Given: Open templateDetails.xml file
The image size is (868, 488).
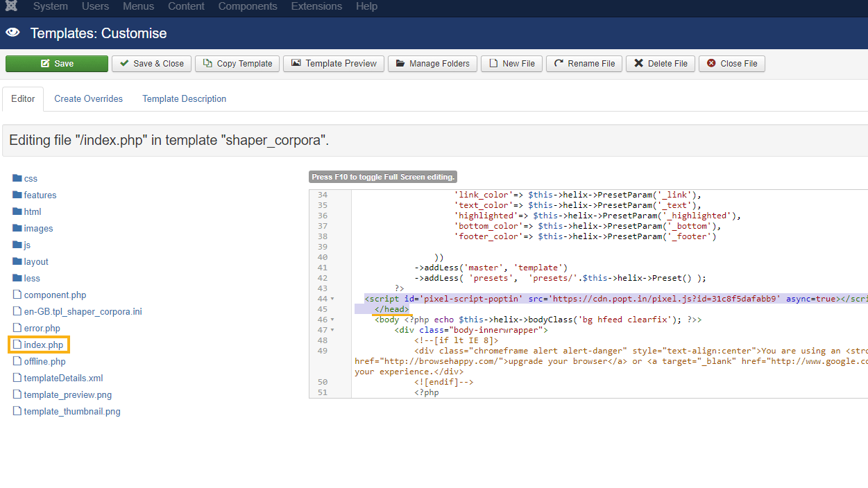Looking at the screenshot, I should 63,378.
